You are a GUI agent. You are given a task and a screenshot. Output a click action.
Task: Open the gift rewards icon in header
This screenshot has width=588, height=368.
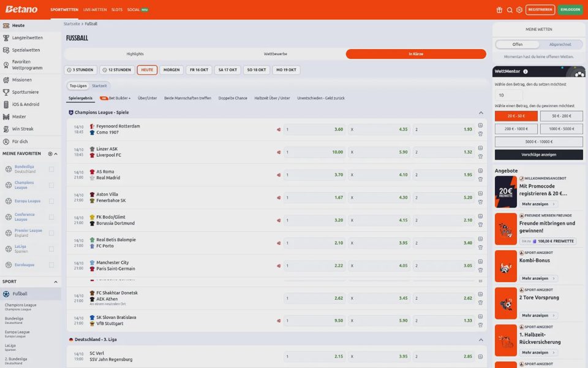point(499,10)
